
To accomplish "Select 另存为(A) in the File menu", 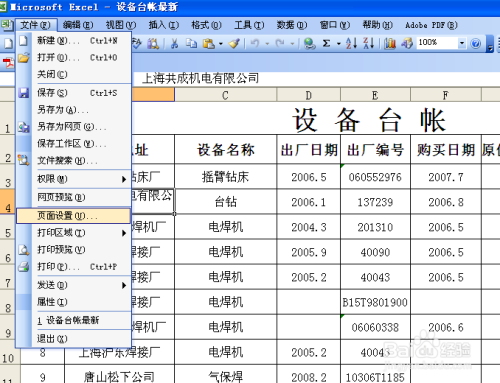I will (73, 110).
